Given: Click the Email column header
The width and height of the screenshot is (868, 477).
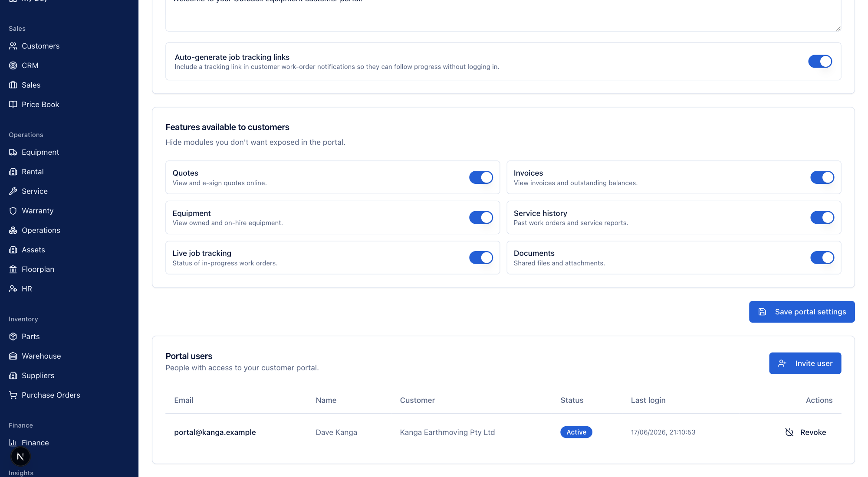Looking at the screenshot, I should coord(184,400).
